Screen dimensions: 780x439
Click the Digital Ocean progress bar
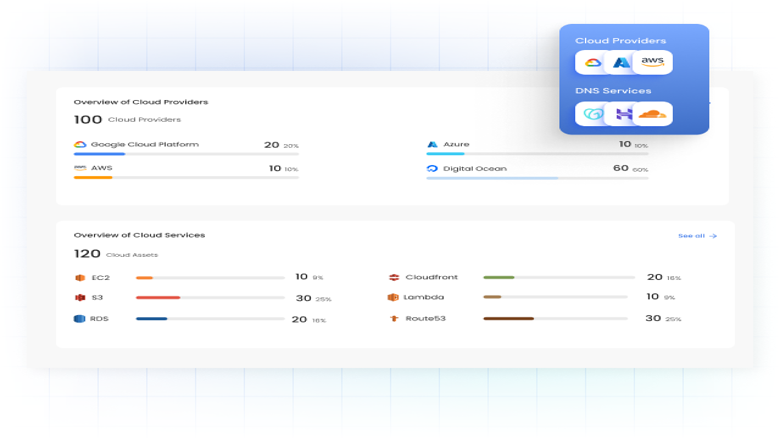(x=537, y=178)
